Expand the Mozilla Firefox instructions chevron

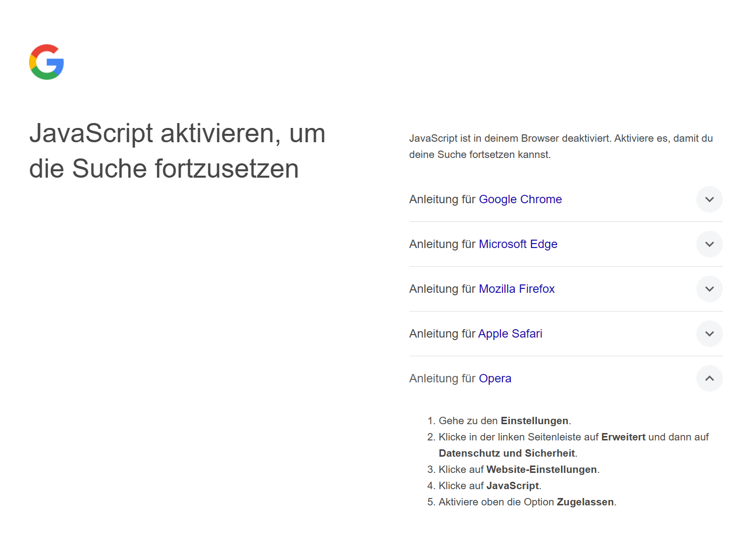709,289
